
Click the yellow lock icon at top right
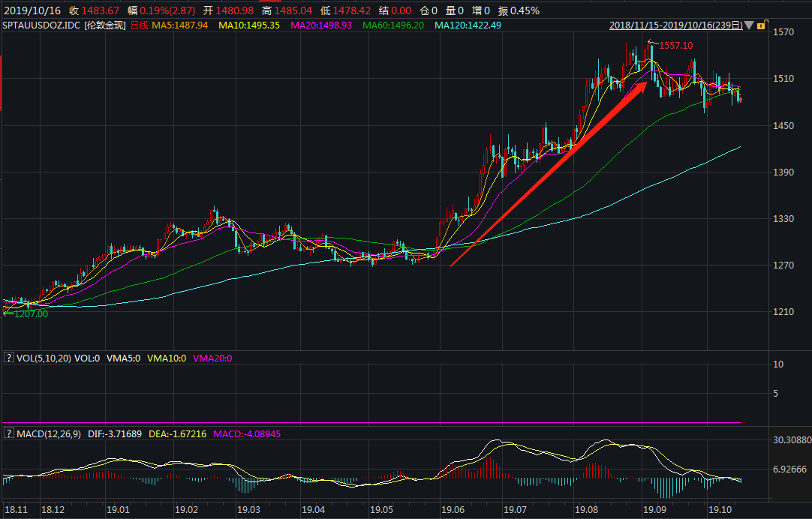(761, 25)
